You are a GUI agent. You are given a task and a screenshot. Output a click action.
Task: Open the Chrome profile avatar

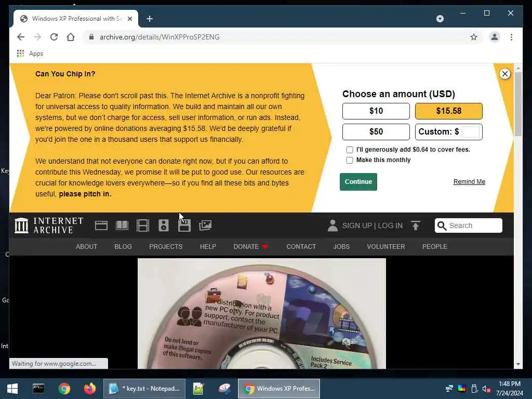[x=495, y=37]
